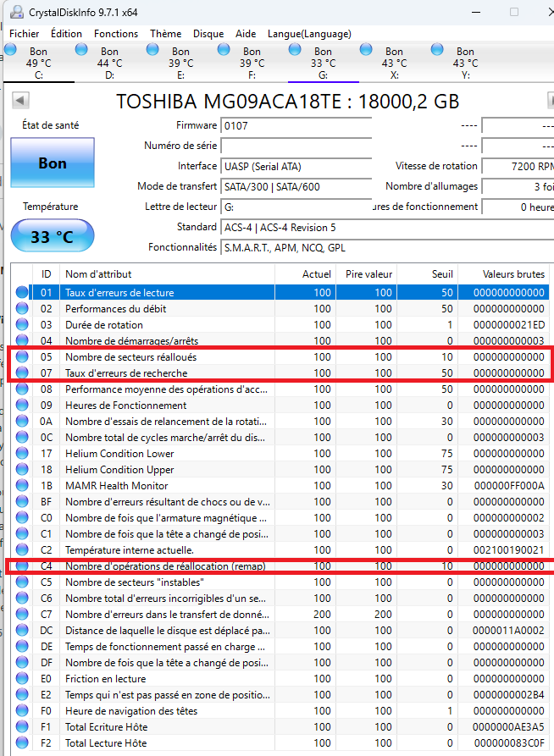Viewport: 554px width, 756px height.
Task: Click status orb of Total Ecriture Hôte row
Action: tap(22, 726)
